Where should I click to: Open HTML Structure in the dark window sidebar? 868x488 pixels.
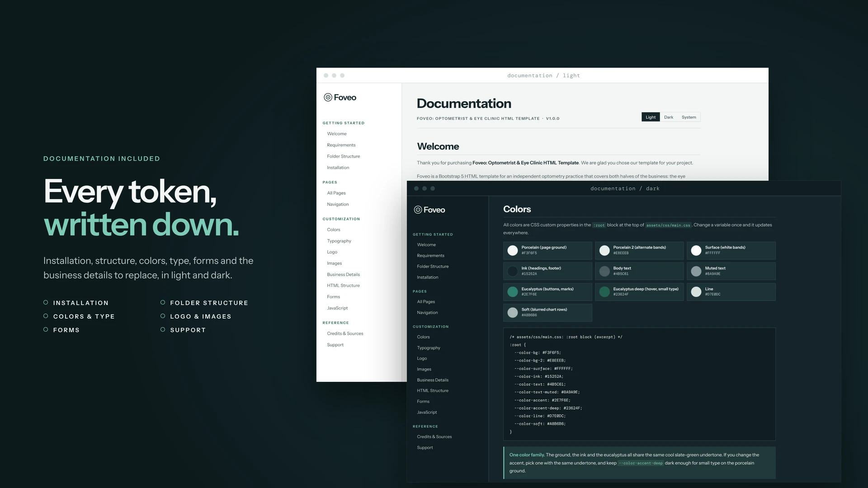coord(433,390)
